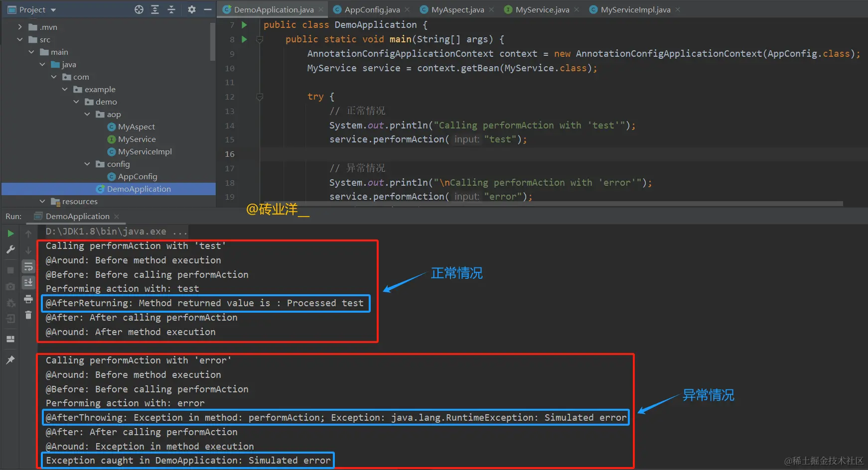Switch to the MyServiceImpl.java tab
Screen dimensions: 868x470
click(635, 9)
